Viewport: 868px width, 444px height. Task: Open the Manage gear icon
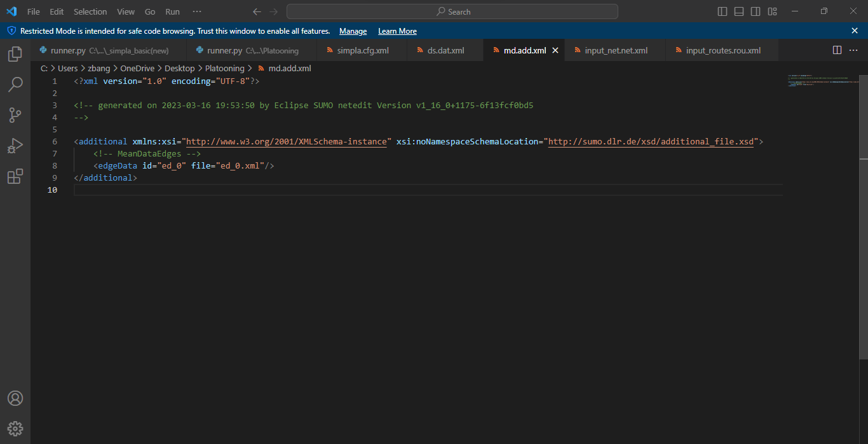(x=15, y=428)
